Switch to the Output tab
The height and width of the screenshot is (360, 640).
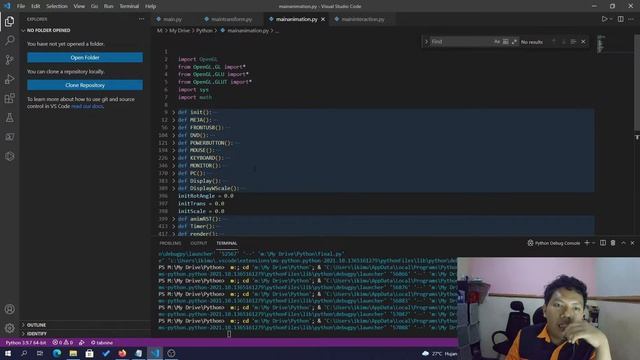pyautogui.click(x=199, y=243)
